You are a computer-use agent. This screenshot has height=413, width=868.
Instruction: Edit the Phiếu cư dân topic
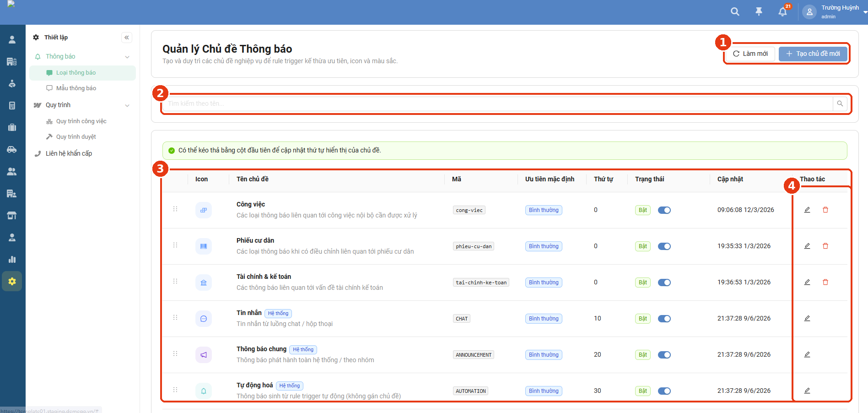[x=807, y=246]
